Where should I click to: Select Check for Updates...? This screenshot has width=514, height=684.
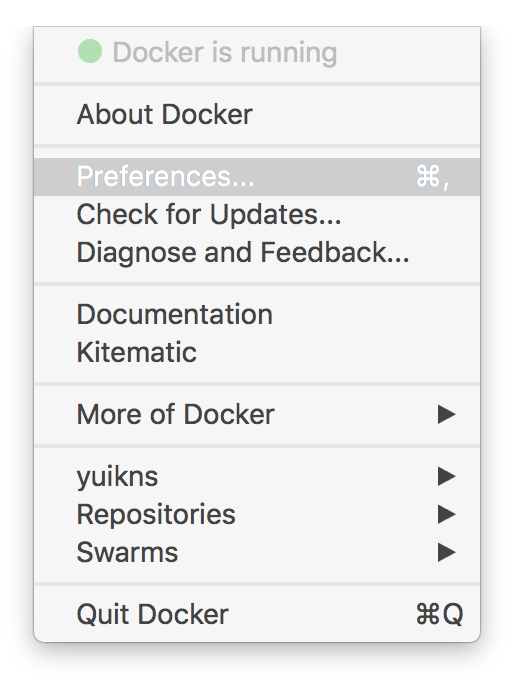(x=257, y=214)
